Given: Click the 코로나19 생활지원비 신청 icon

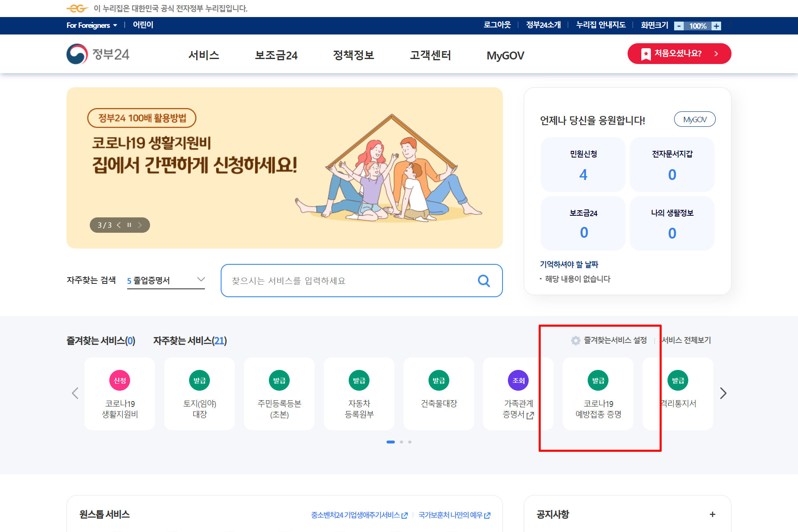Looking at the screenshot, I should click(x=120, y=380).
